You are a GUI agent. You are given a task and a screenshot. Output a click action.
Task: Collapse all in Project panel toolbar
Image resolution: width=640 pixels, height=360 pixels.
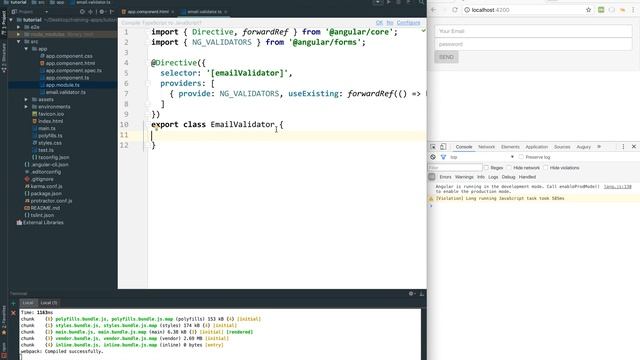[x=91, y=12]
